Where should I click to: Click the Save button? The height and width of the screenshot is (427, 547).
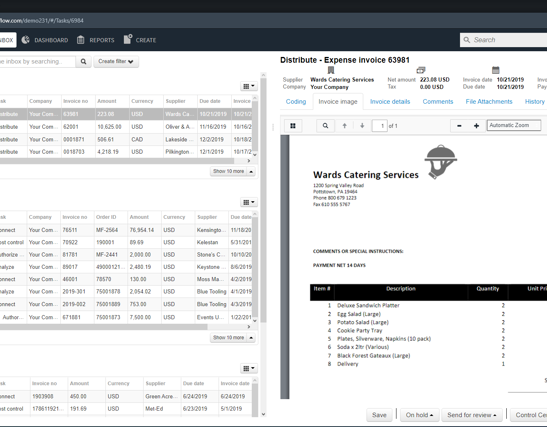coord(379,415)
